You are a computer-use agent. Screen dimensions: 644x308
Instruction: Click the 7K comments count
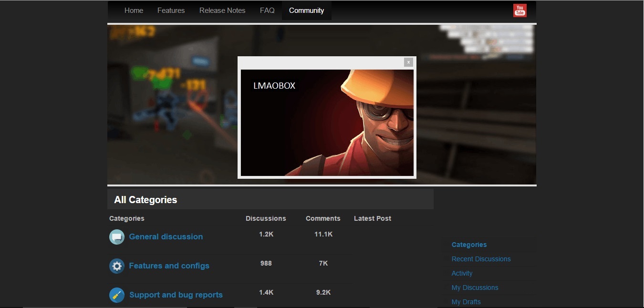click(x=323, y=263)
